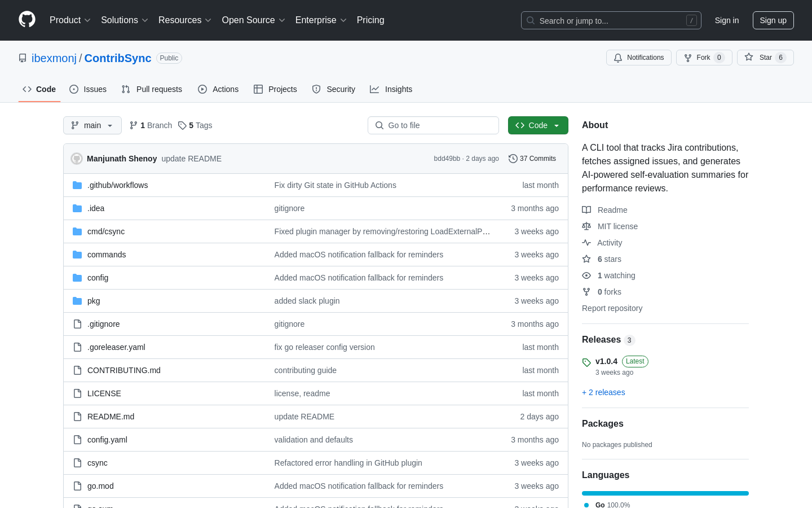Open 'Fix dirty Git state in GitHub Actions' commit
Viewport: 812px width, 508px height.
pos(335,185)
